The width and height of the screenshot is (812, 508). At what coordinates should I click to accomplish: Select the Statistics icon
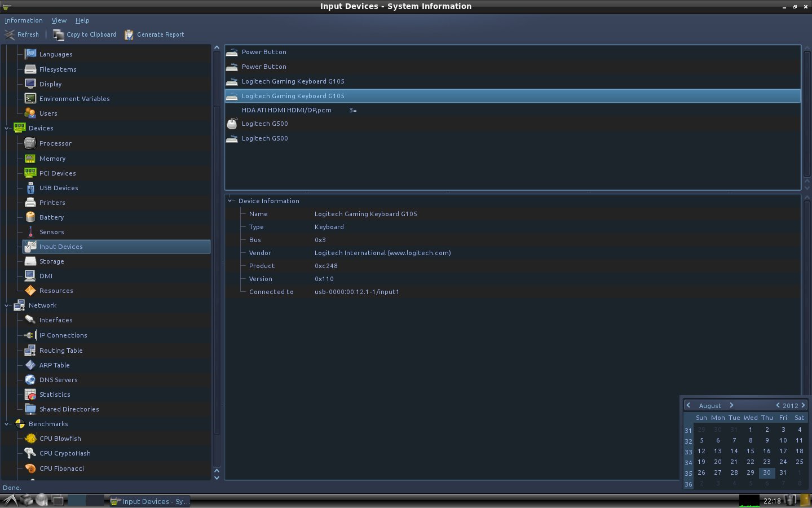(30, 395)
